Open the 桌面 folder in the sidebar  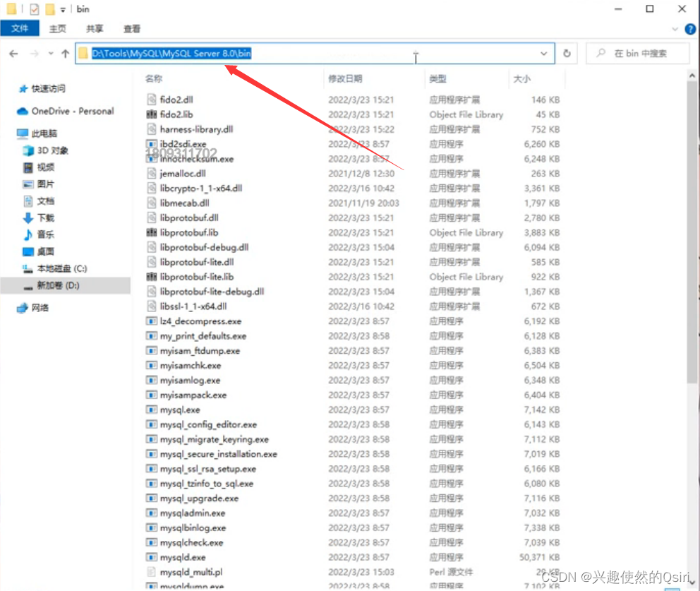(45, 251)
